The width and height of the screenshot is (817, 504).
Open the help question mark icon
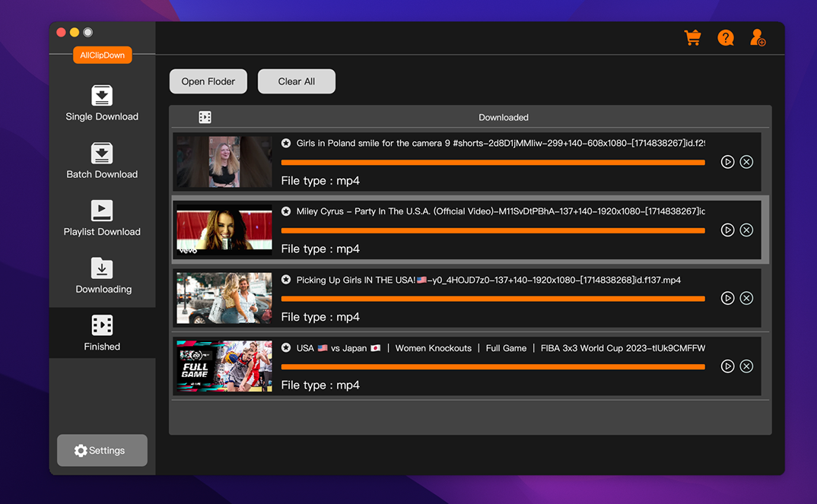coord(725,37)
